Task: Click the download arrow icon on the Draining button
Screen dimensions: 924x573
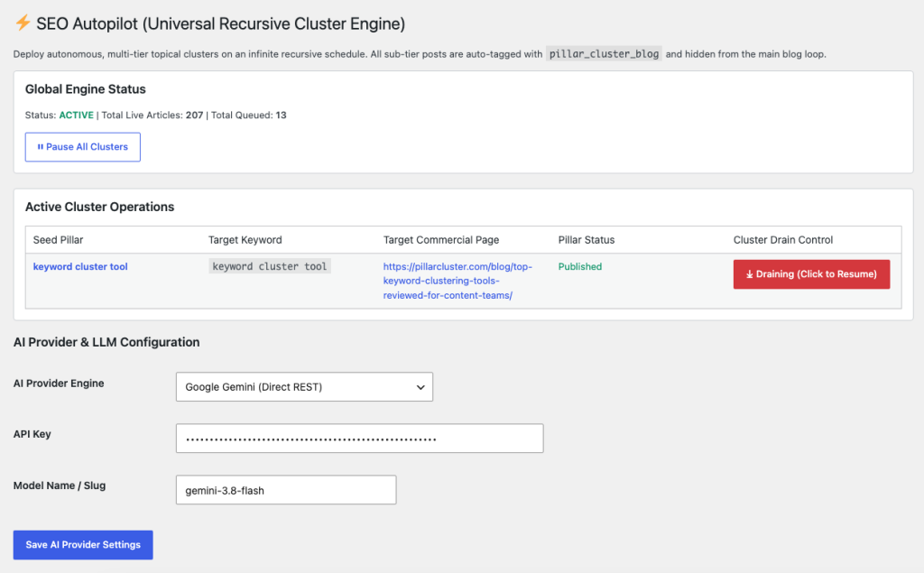Action: [750, 274]
